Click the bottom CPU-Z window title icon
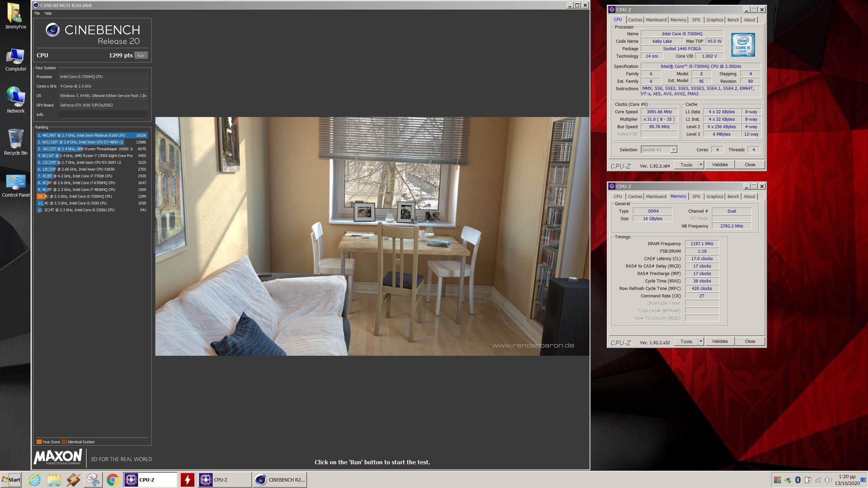Viewport: 868px width, 488px height. click(x=612, y=186)
